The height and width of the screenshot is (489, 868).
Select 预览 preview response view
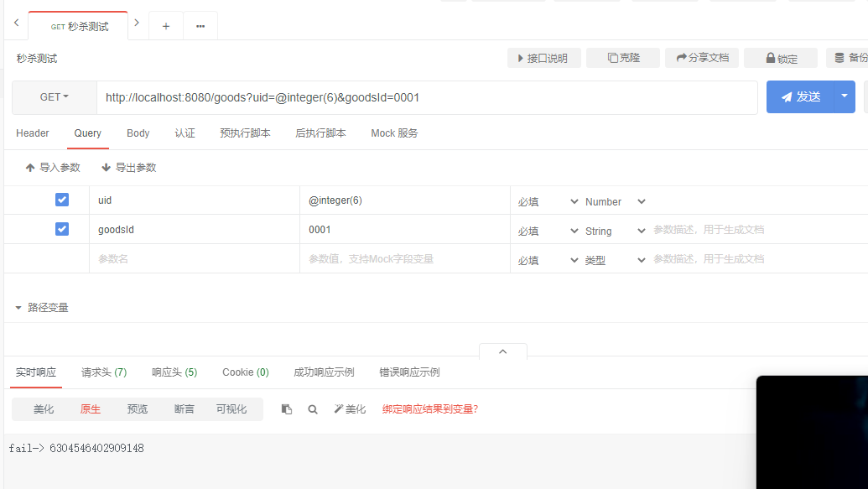pos(138,409)
